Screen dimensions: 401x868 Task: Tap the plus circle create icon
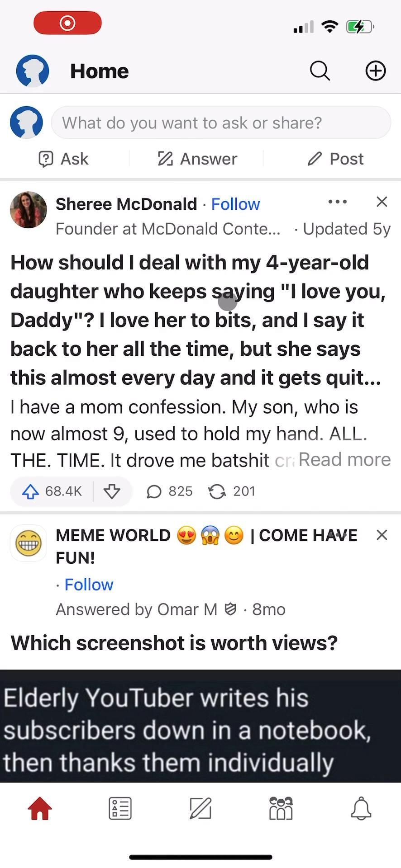(375, 71)
